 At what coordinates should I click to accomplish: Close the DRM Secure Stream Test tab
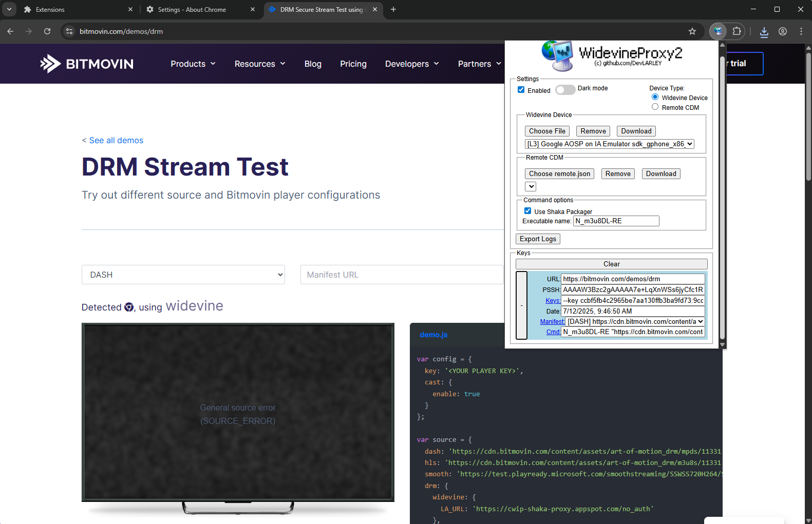click(375, 9)
